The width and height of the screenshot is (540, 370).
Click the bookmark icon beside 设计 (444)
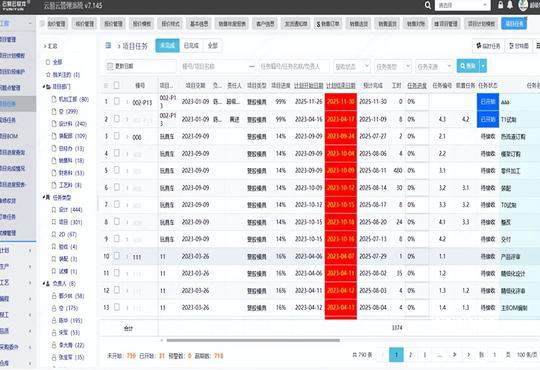(54, 210)
